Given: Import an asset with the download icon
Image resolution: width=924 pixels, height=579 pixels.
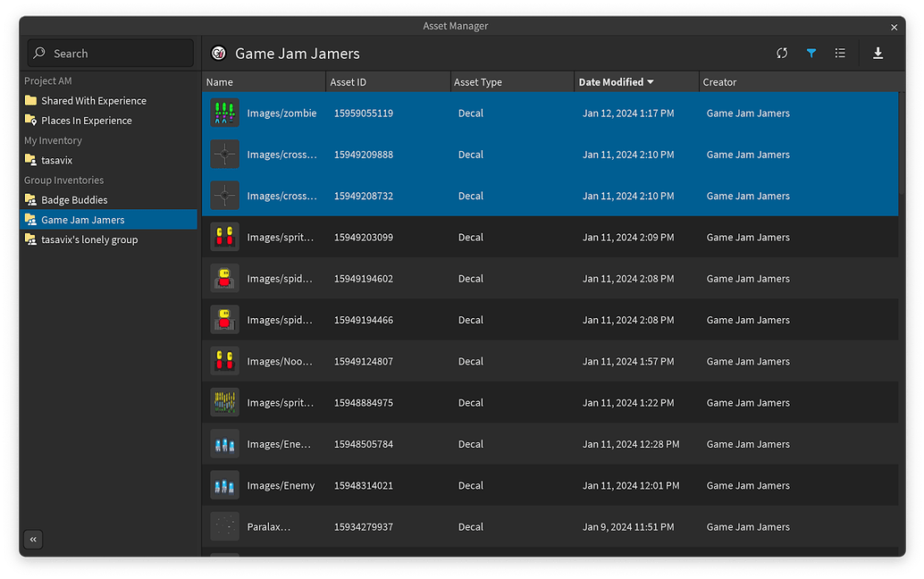Looking at the screenshot, I should point(878,54).
